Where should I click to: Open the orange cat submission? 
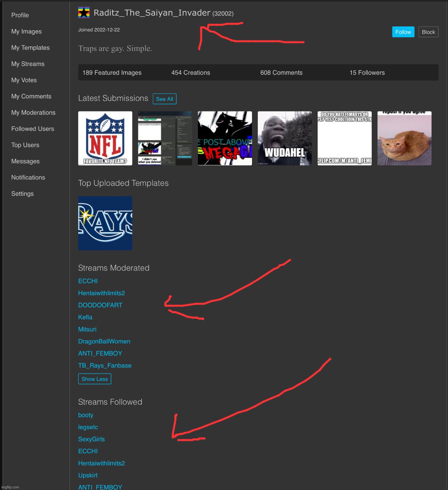pos(405,138)
